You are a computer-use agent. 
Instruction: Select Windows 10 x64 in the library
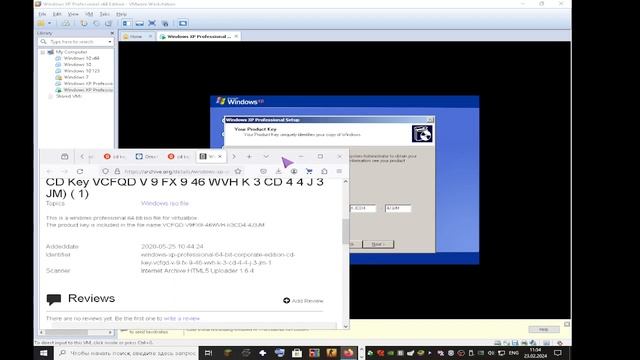click(x=81, y=58)
